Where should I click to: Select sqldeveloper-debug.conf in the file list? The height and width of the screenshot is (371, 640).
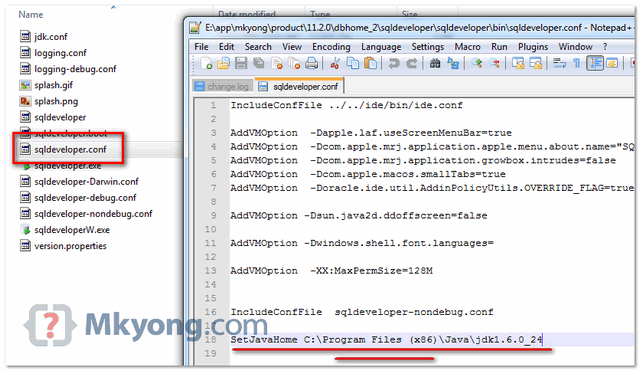tap(85, 198)
